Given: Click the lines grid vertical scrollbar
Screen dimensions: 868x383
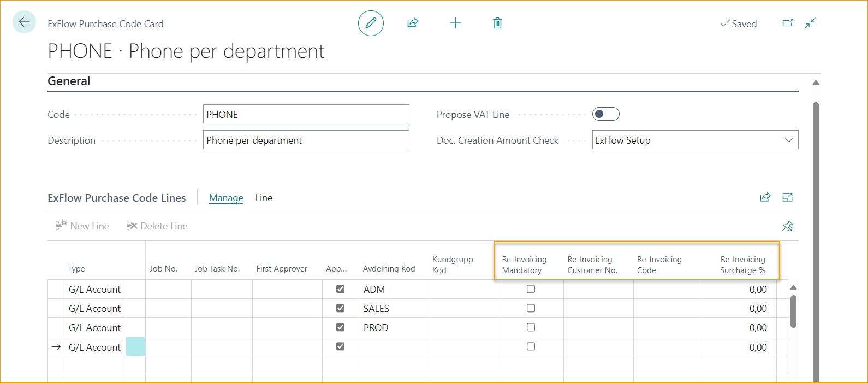Looking at the screenshot, I should (x=793, y=311).
